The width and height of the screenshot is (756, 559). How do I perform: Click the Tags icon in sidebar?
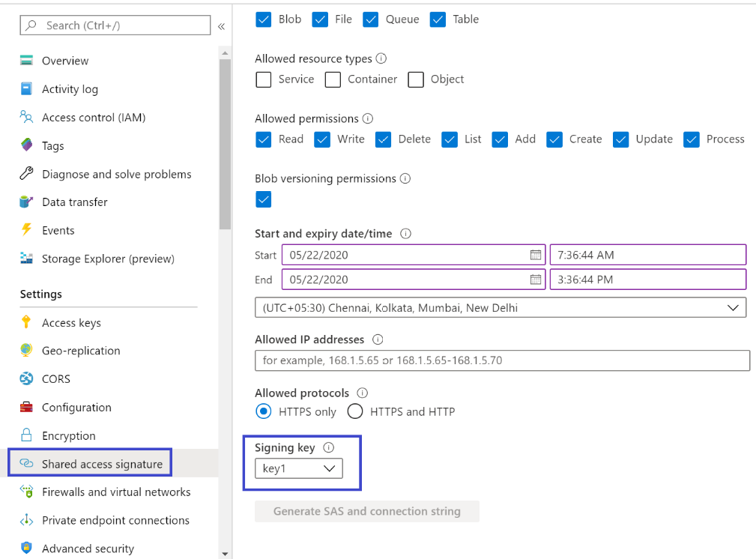click(27, 145)
